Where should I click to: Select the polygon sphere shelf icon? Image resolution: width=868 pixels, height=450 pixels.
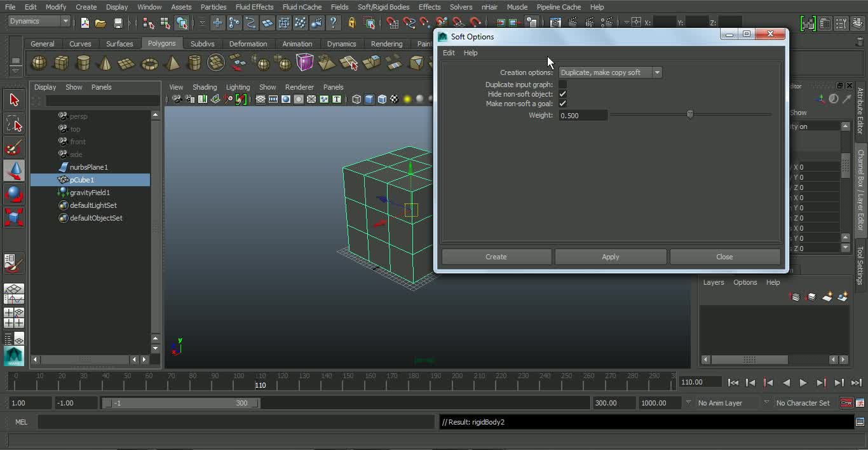click(x=39, y=63)
